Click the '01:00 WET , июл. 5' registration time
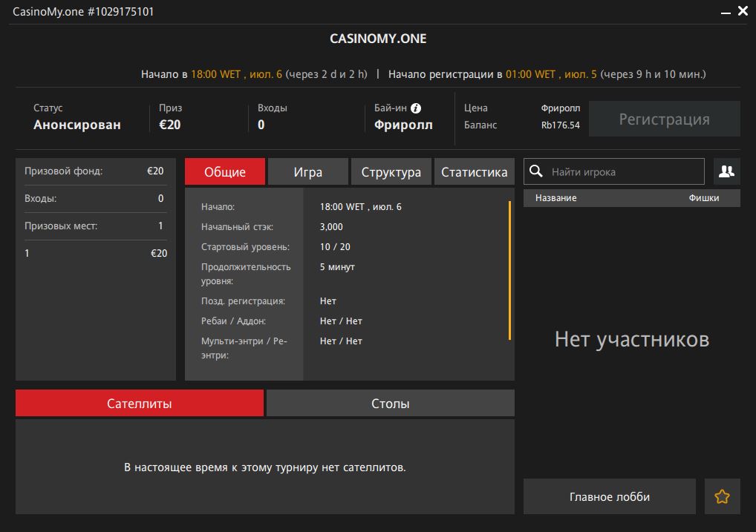Screen dimensions: 756x532 (551, 74)
